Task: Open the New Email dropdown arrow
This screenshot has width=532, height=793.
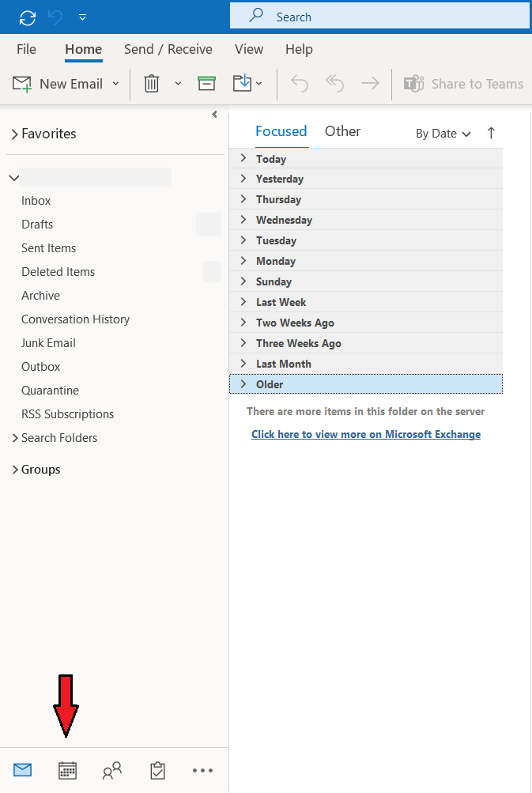Action: click(x=115, y=84)
